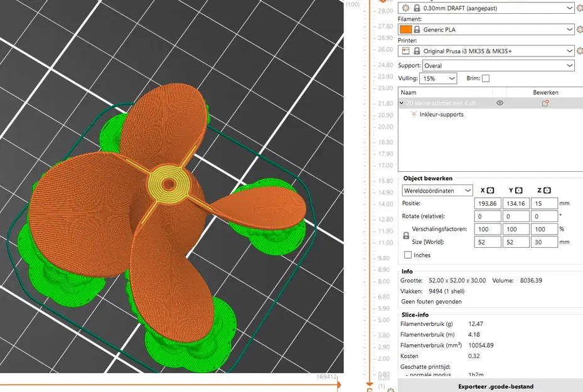This screenshot has width=583, height=392.
Task: Click the Vlakken value 9494 (1 shell)
Action: 447,291
